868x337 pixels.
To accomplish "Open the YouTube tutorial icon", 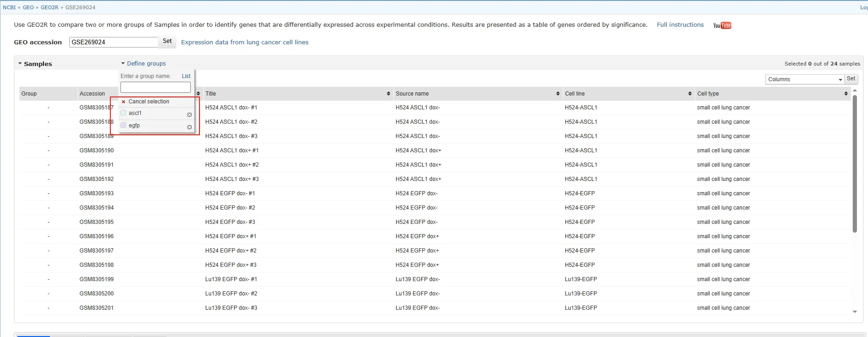I will 722,25.
